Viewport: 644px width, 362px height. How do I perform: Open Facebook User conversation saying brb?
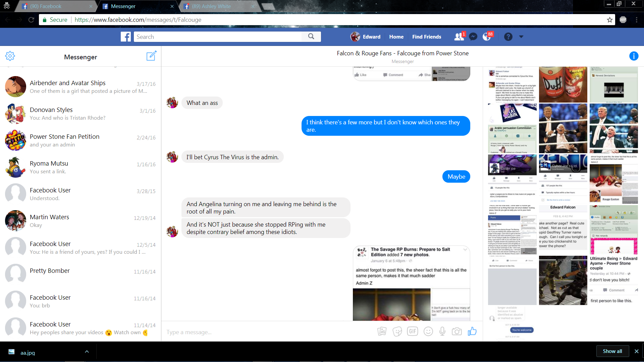click(80, 301)
